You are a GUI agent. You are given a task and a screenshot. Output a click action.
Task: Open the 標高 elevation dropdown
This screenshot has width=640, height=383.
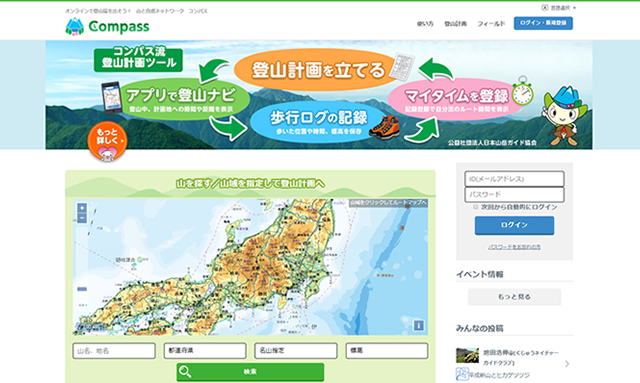pyautogui.click(x=387, y=351)
